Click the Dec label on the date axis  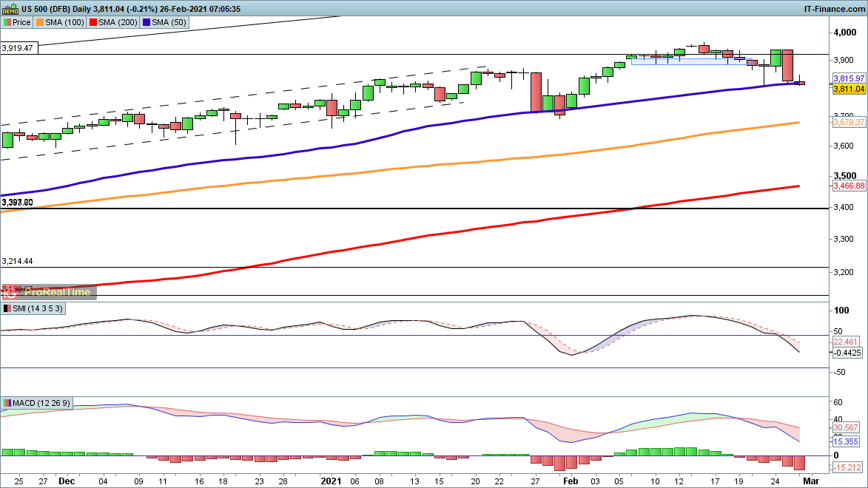coord(67,481)
